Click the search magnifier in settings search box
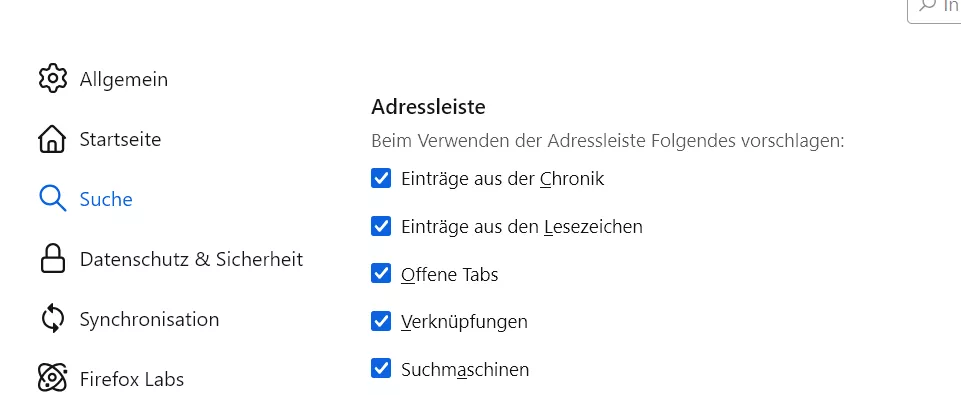The image size is (961, 395). (929, 5)
